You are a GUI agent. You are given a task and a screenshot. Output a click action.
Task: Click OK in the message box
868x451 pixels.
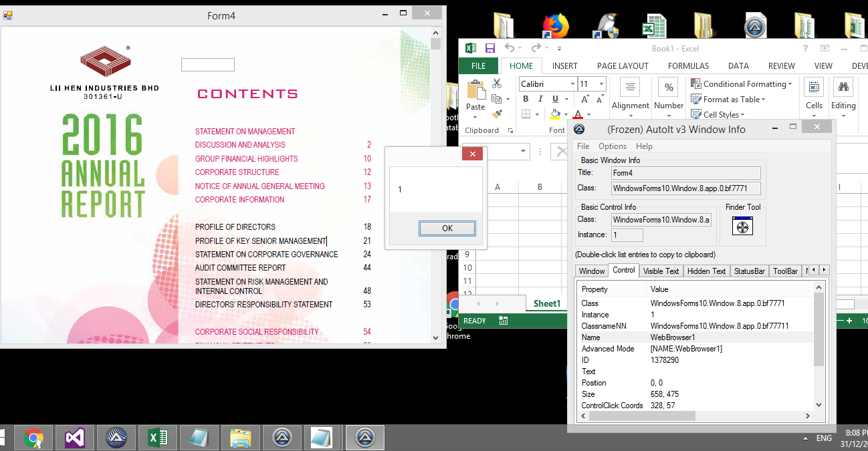447,229
